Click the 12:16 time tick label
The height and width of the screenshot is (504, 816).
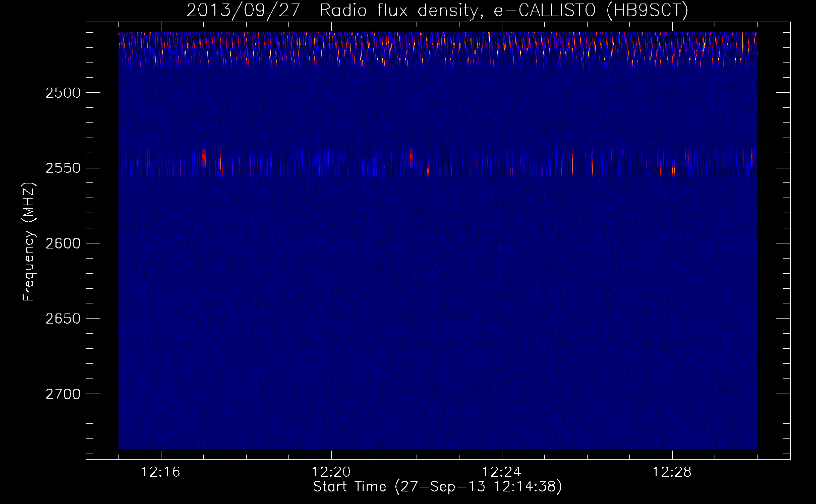161,472
